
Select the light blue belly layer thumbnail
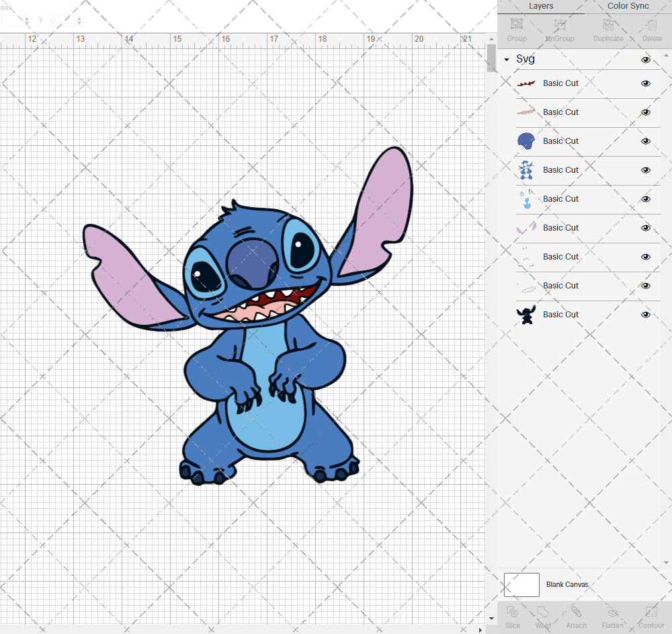pos(527,199)
